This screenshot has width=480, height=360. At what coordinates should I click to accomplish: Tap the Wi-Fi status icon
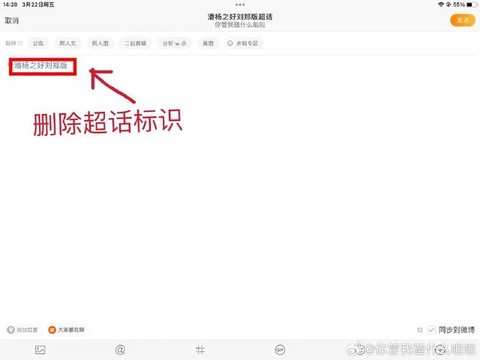[x=441, y=5]
